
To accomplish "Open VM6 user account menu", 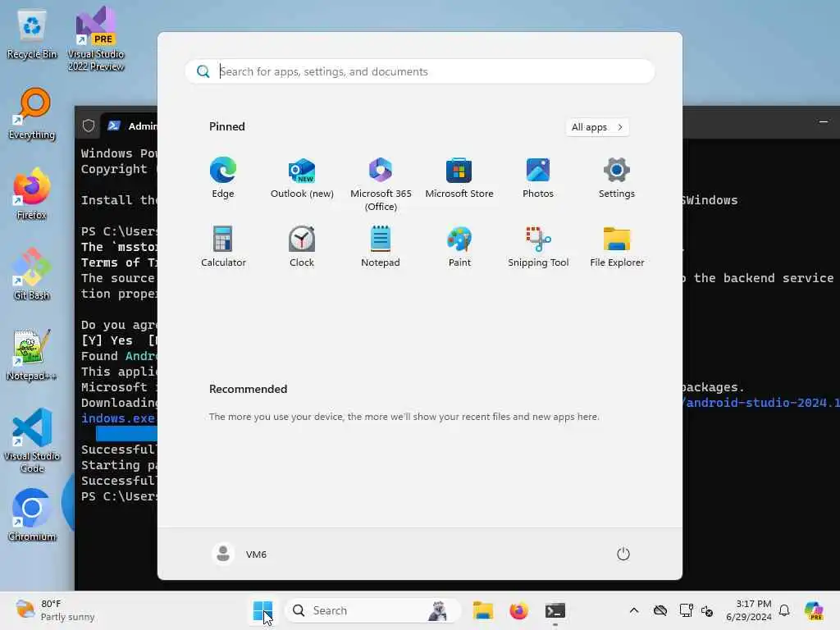I will [240, 554].
